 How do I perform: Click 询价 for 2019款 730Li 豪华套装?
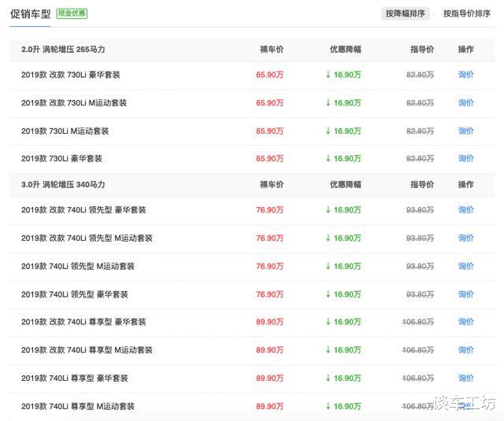pyautogui.click(x=465, y=158)
